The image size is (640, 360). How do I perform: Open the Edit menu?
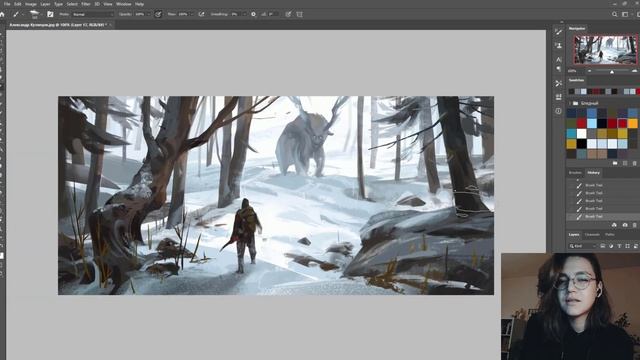click(18, 4)
